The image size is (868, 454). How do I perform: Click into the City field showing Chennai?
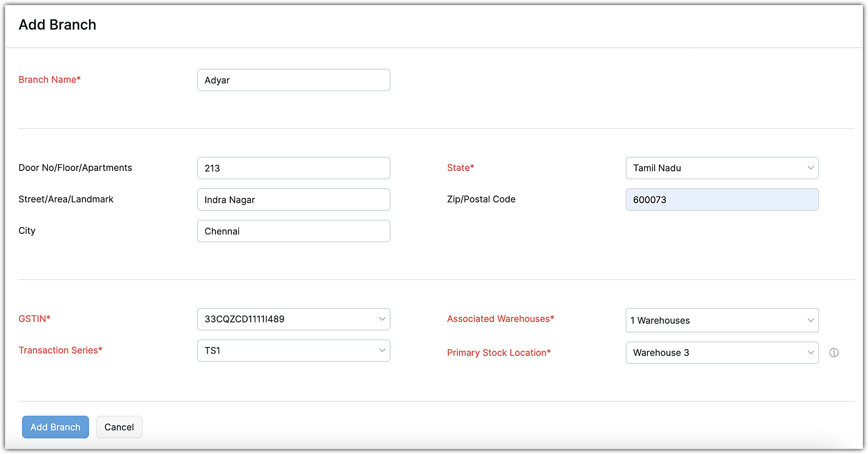[x=293, y=231]
